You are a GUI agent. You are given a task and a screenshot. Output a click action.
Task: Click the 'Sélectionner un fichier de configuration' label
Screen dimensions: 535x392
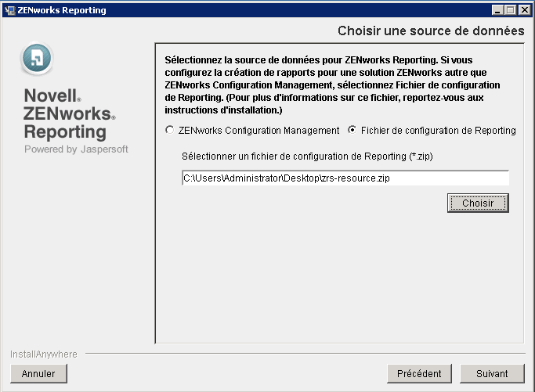pos(307,156)
